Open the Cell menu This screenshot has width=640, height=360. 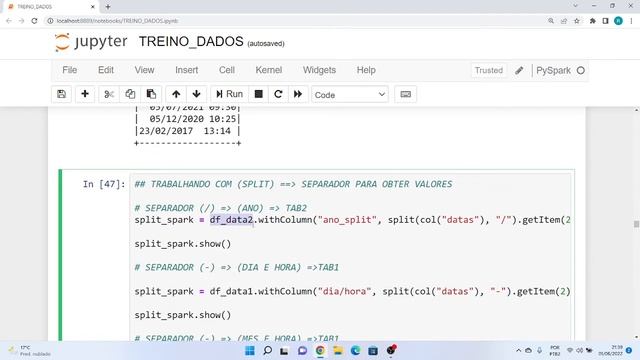tap(227, 70)
